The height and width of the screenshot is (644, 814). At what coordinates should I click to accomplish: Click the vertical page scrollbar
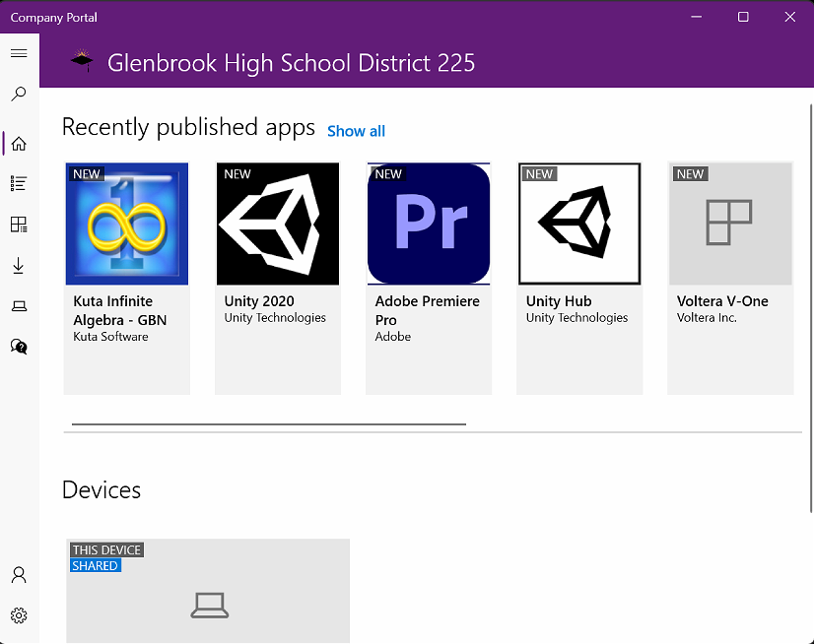click(811, 308)
